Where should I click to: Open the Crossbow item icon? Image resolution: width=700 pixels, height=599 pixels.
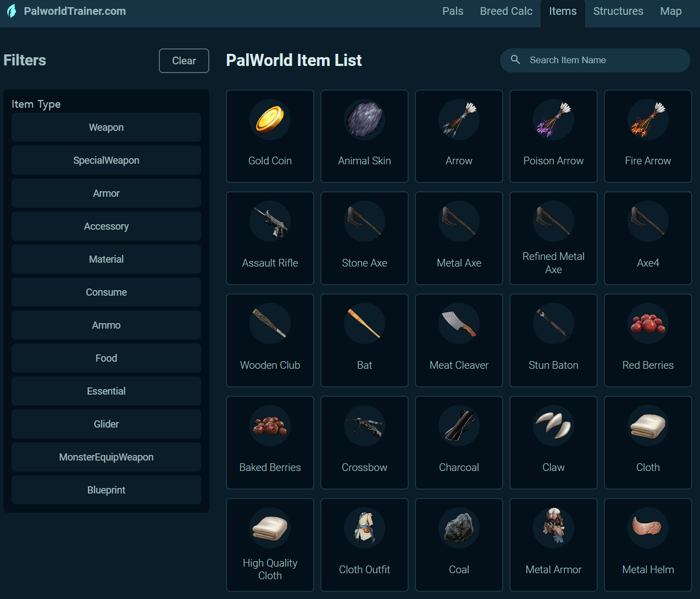[x=364, y=426]
